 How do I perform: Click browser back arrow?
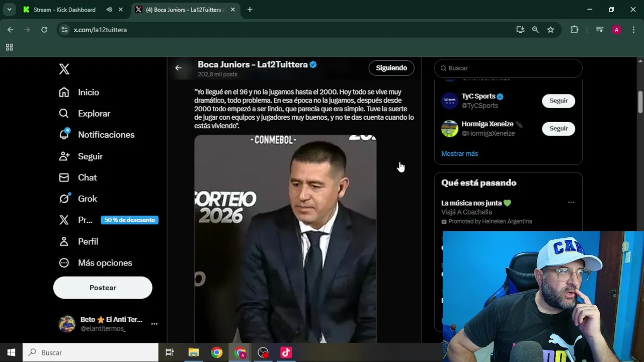pyautogui.click(x=11, y=30)
